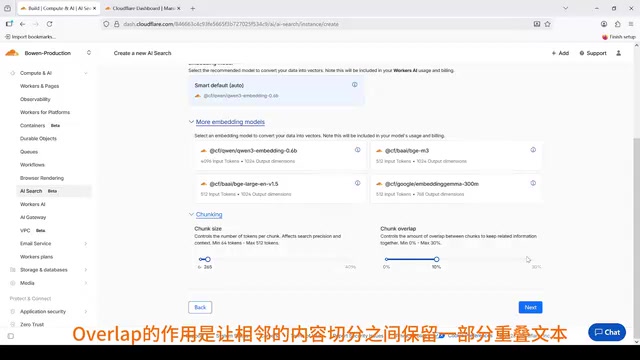Show info for qwen3-embedding-0.6b model
Image resolution: width=640 pixels, height=360 pixels.
358,150
